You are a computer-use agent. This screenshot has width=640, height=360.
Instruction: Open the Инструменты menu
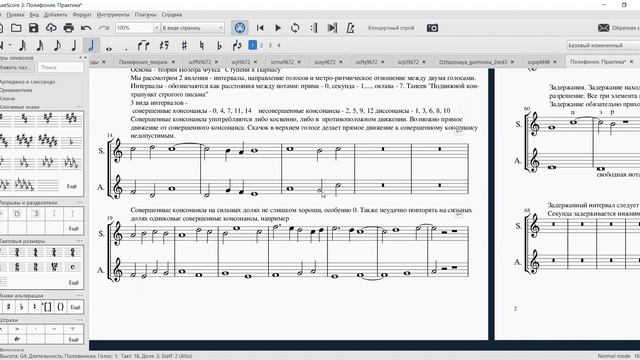coord(113,14)
